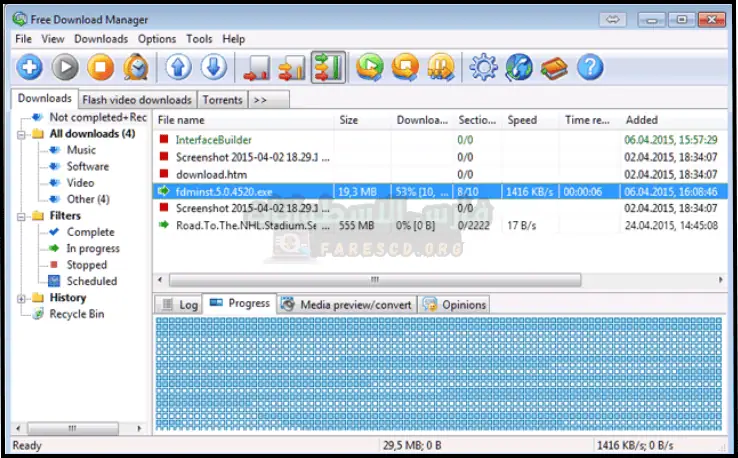Switch to medium traffic mode icon

coord(292,67)
